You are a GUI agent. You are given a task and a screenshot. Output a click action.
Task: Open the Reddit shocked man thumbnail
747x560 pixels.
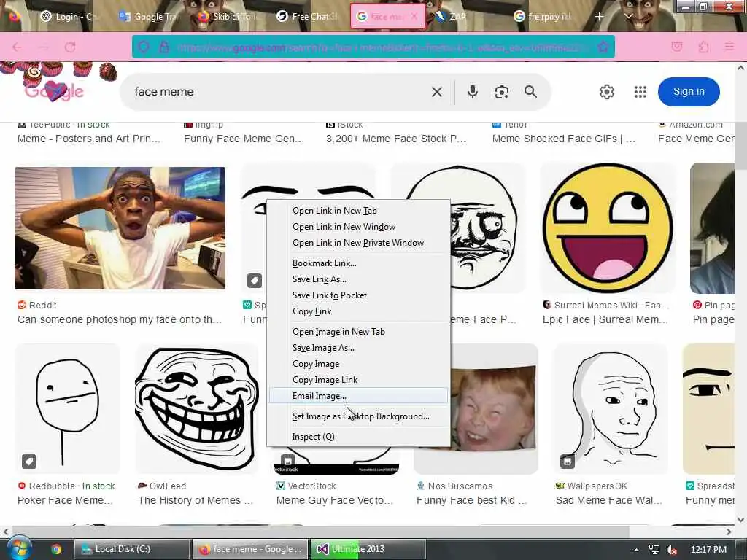(120, 228)
